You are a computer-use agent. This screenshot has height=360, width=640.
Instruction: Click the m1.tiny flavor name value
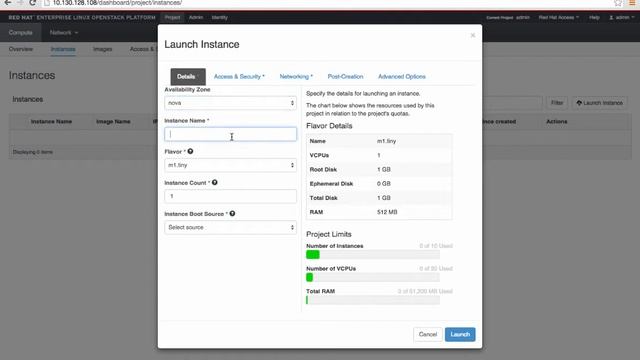pyautogui.click(x=387, y=141)
